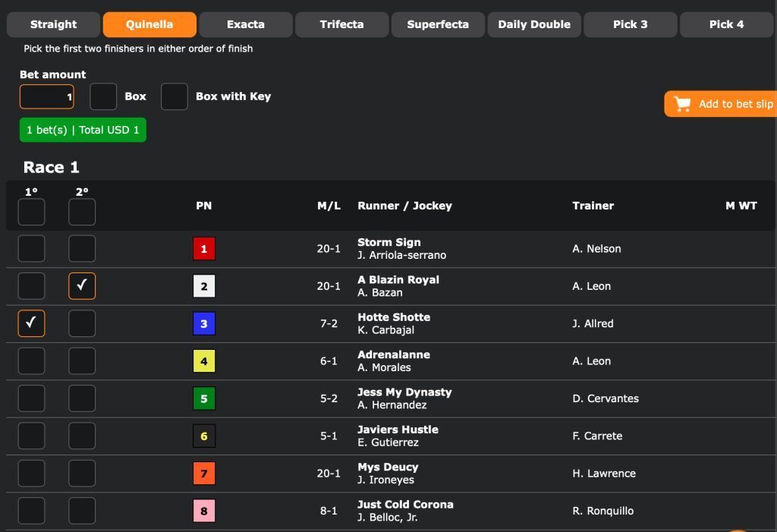Check 2° box for Adrenalanne
This screenshot has height=532, width=777.
tap(82, 361)
